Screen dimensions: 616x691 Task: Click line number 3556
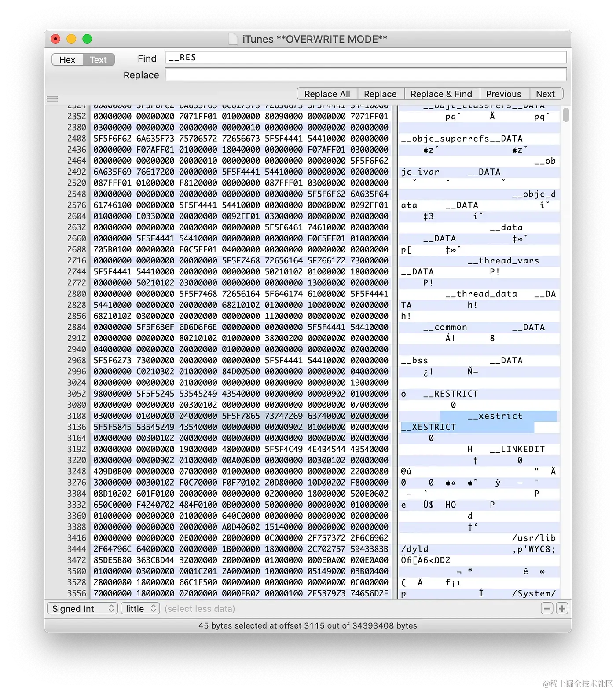(77, 593)
